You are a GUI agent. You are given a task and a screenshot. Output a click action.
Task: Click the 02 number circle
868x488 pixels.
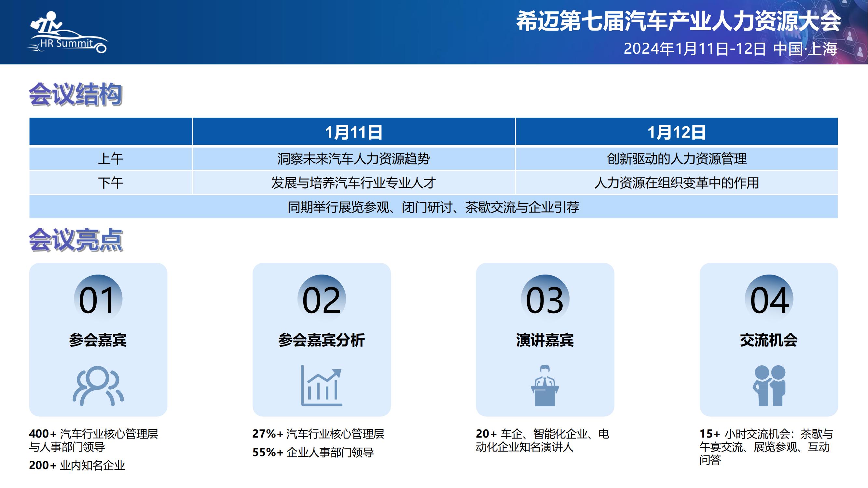click(322, 299)
